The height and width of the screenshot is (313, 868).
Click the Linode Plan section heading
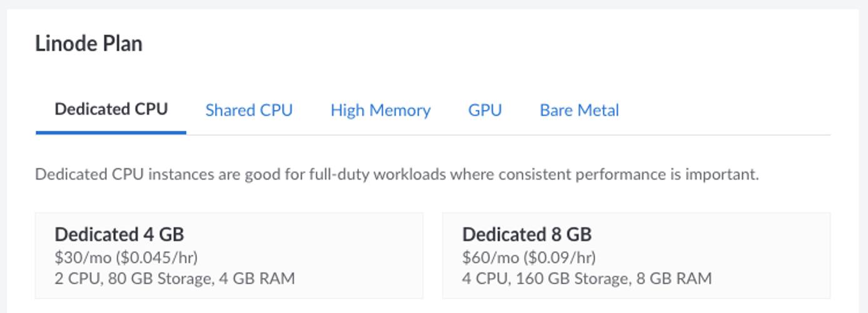pos(89,44)
